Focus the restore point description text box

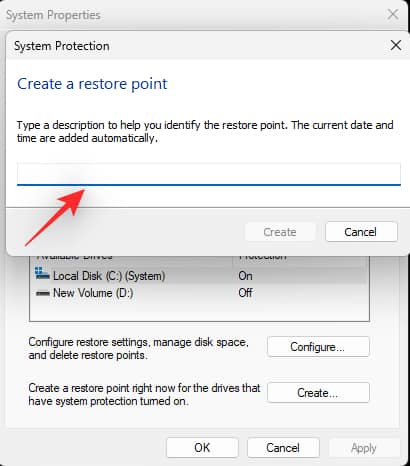point(209,174)
